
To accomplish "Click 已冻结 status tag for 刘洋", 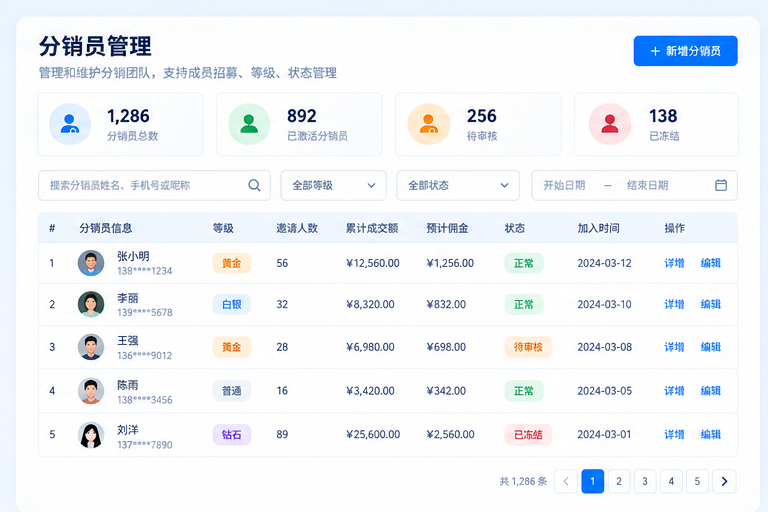I will click(528, 435).
